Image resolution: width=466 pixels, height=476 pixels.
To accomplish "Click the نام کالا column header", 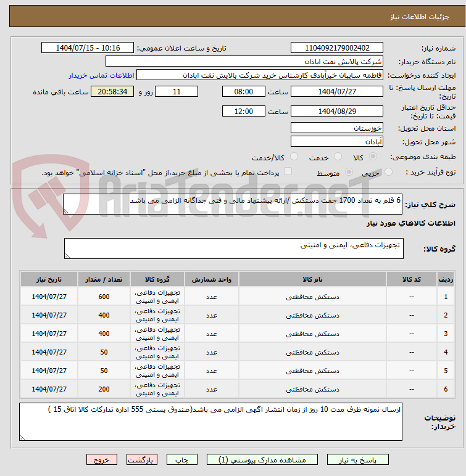I will pyautogui.click(x=312, y=279).
